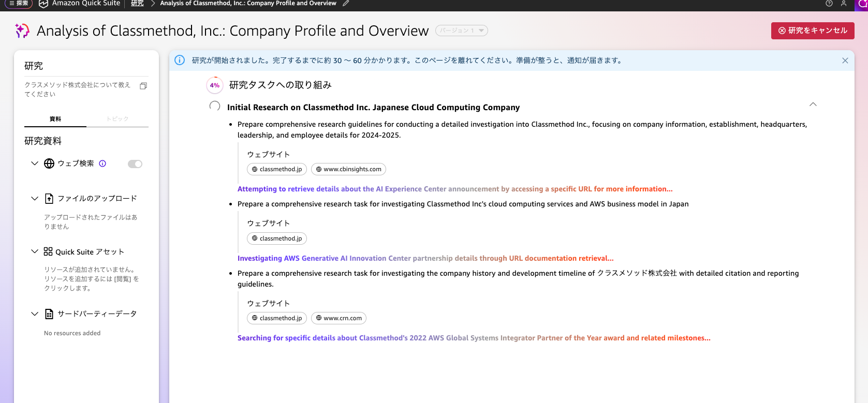Click the globe icon for ウェブ検索

tap(49, 163)
